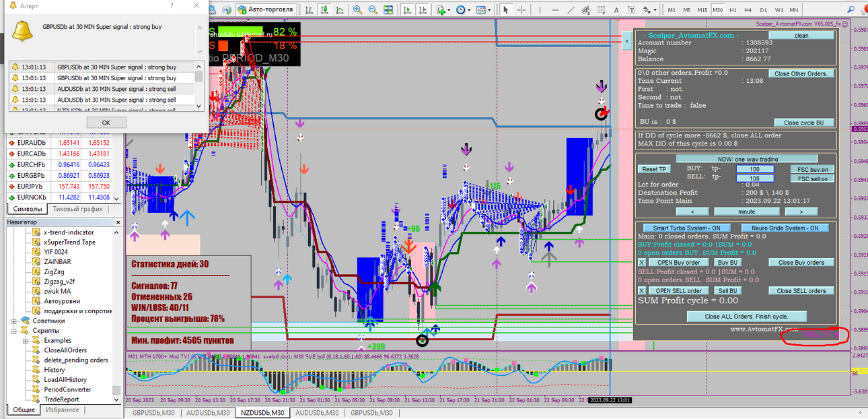868x419 pixels.
Task: Select the equidistant channel tool
Action: click(x=585, y=10)
